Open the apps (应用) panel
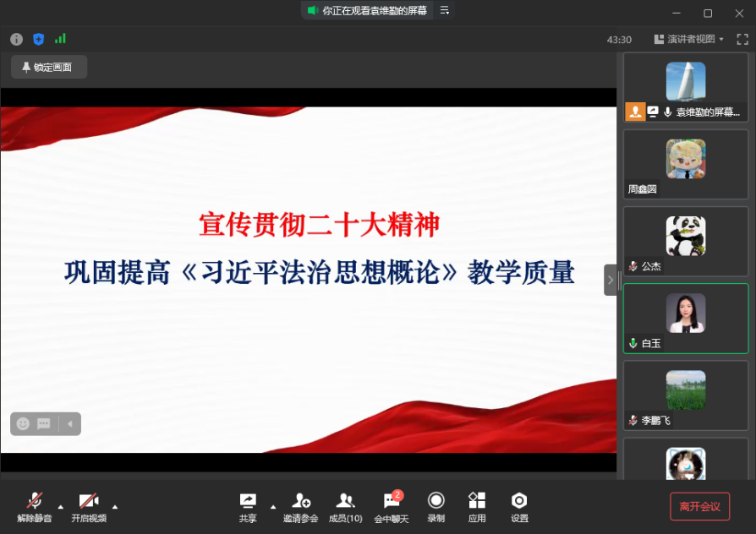The height and width of the screenshot is (534, 756). pyautogui.click(x=477, y=506)
